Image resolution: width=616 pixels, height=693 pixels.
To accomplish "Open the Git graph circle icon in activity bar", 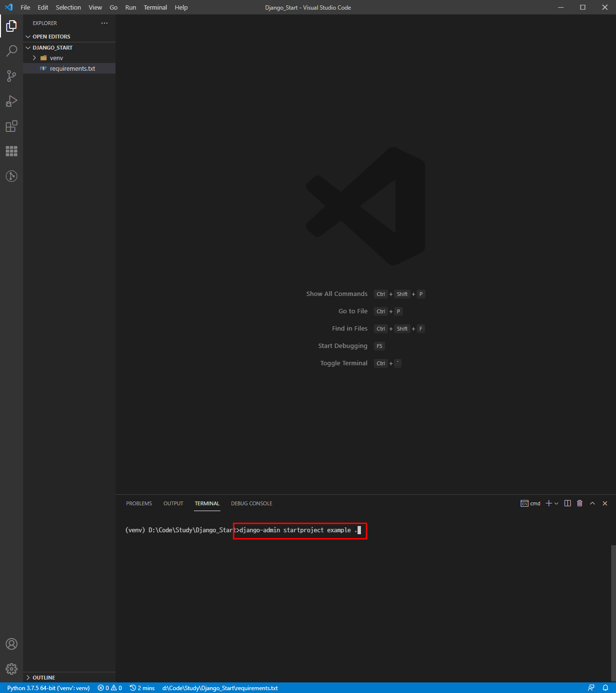I will click(x=12, y=176).
